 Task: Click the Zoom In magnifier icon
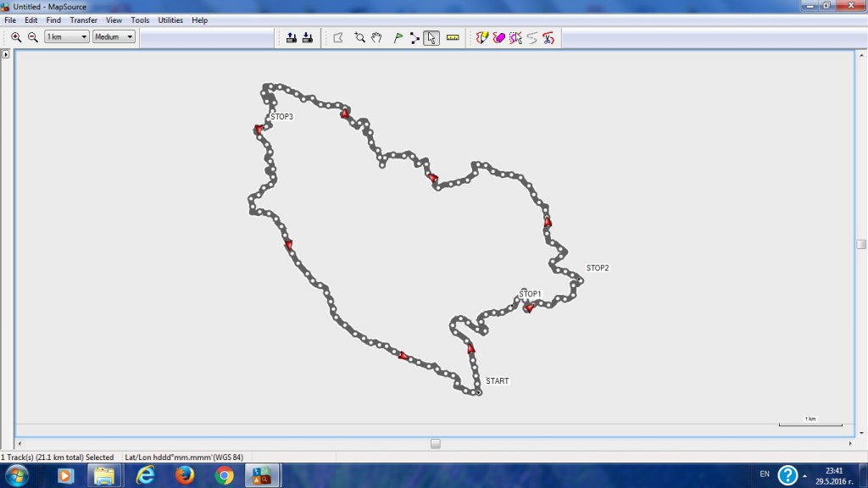click(16, 37)
